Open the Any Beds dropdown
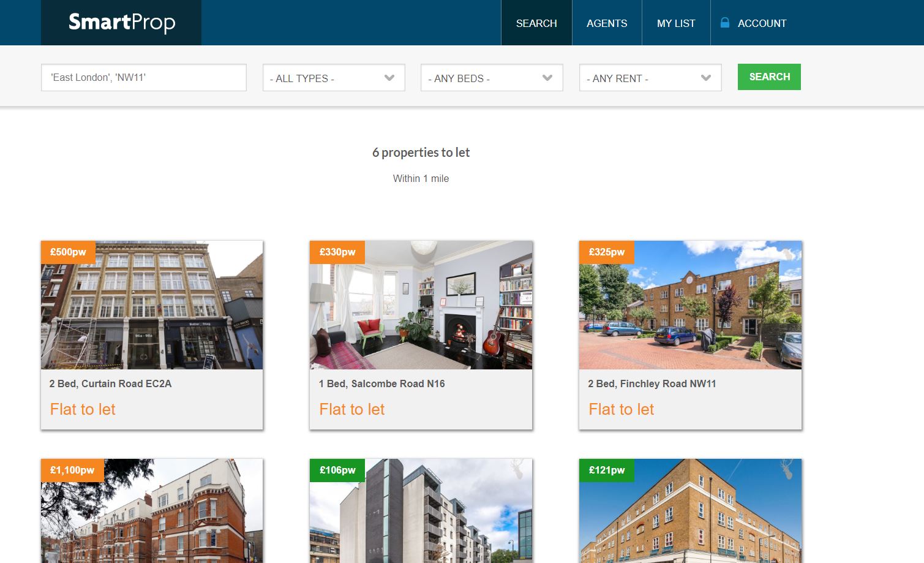Image resolution: width=924 pixels, height=563 pixels. click(492, 78)
